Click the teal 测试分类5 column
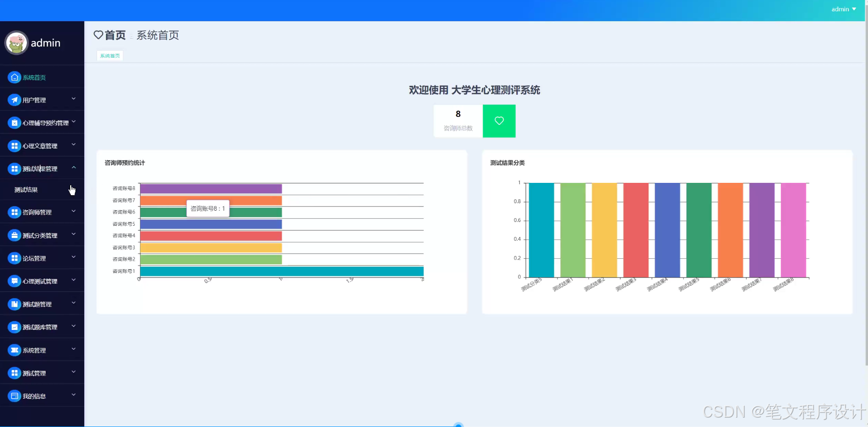Screen dimensions: 868x427 pyautogui.click(x=541, y=230)
